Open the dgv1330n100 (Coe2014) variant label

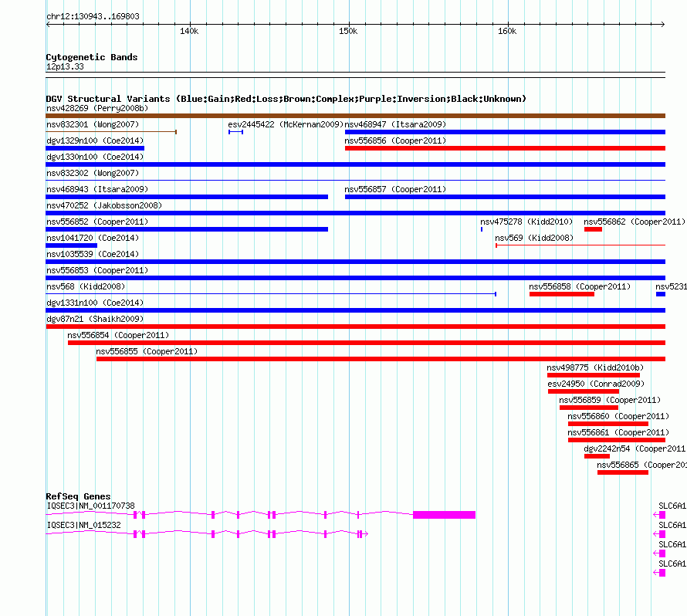click(x=95, y=157)
